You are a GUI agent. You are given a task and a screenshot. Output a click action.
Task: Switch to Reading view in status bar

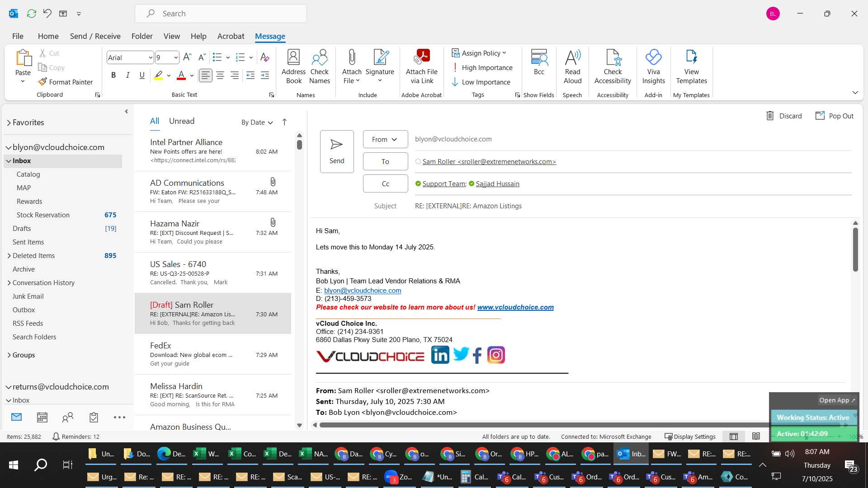point(756,436)
